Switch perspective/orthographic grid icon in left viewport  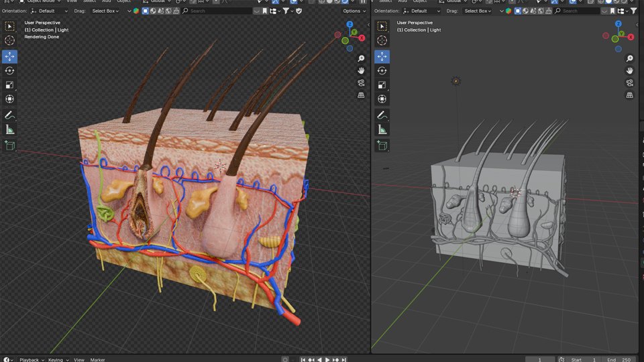(x=361, y=95)
